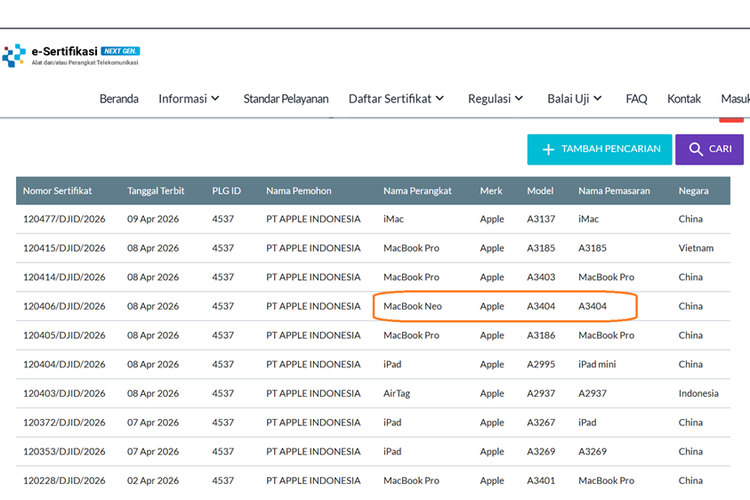Select the MacBook Neo device name cell

point(413,306)
